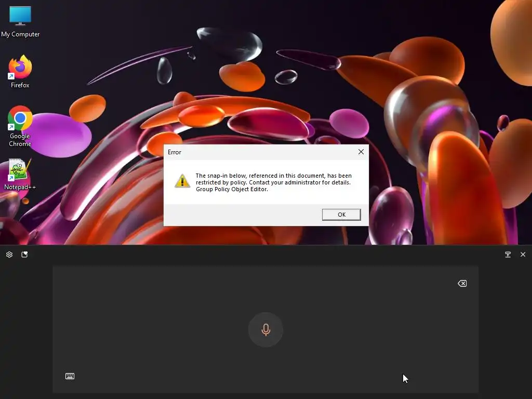This screenshot has height=399, width=532.
Task: Open My Computer desktop icon
Action: 20,21
